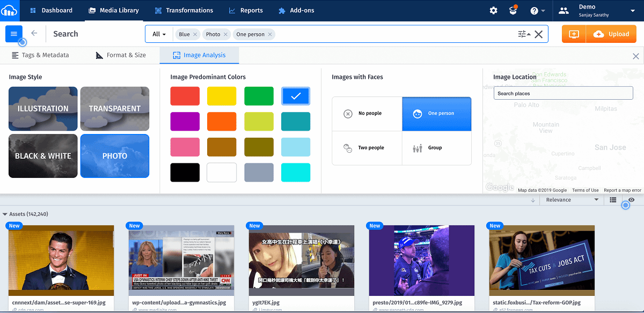Image resolution: width=644 pixels, height=313 pixels.
Task: Open the Relevance sort dropdown
Action: (572, 199)
